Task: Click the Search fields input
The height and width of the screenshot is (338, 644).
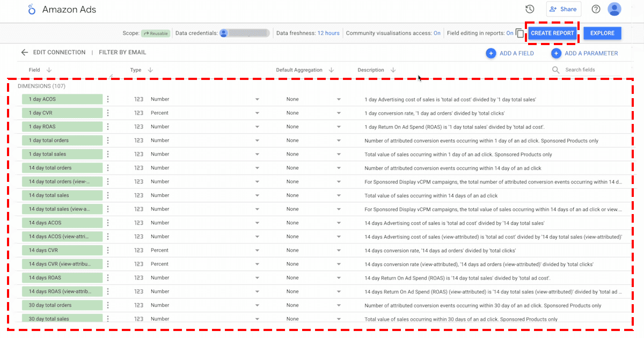Action: pos(590,70)
